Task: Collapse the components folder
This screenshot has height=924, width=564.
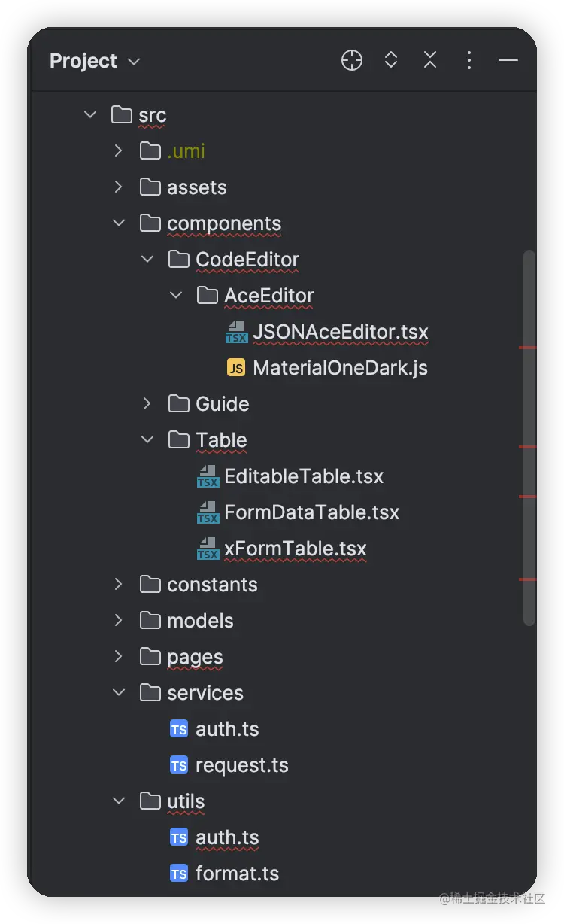Action: coord(119,223)
